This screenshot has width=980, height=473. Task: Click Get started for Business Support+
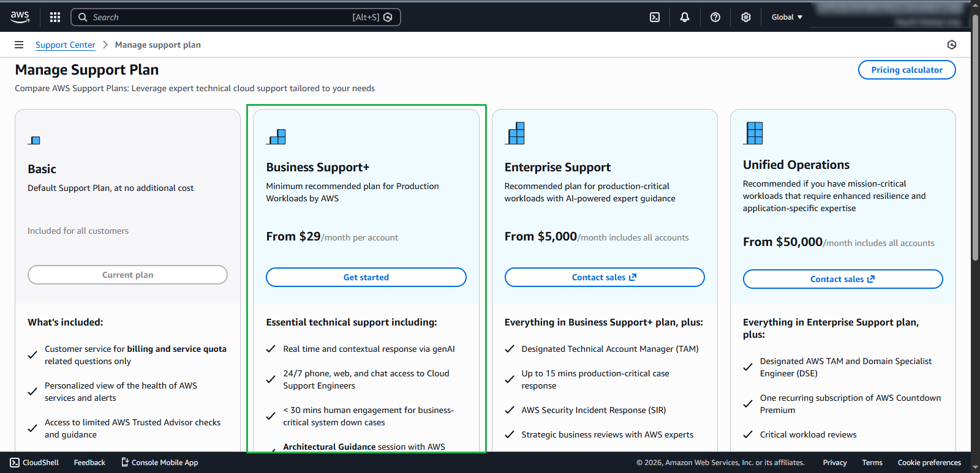coord(366,277)
